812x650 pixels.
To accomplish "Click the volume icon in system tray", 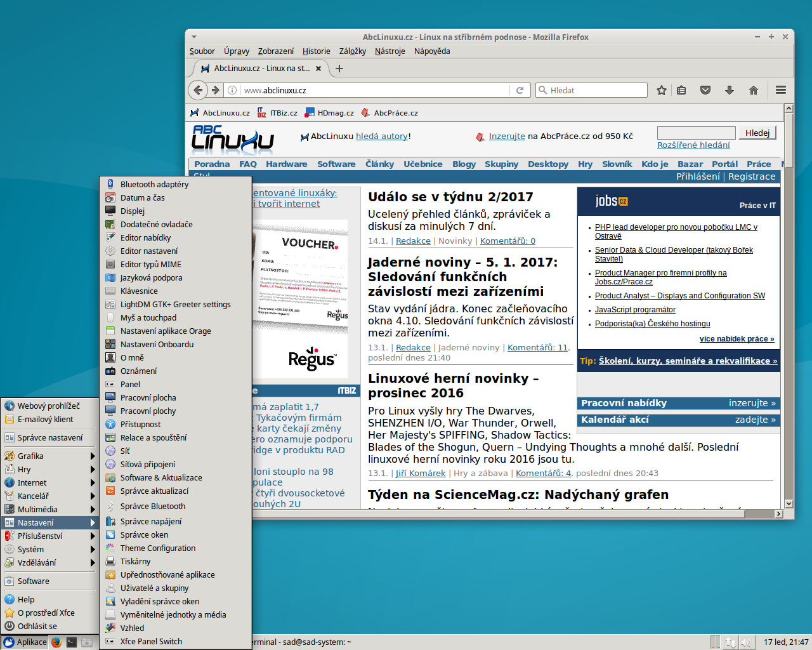I will (x=746, y=642).
